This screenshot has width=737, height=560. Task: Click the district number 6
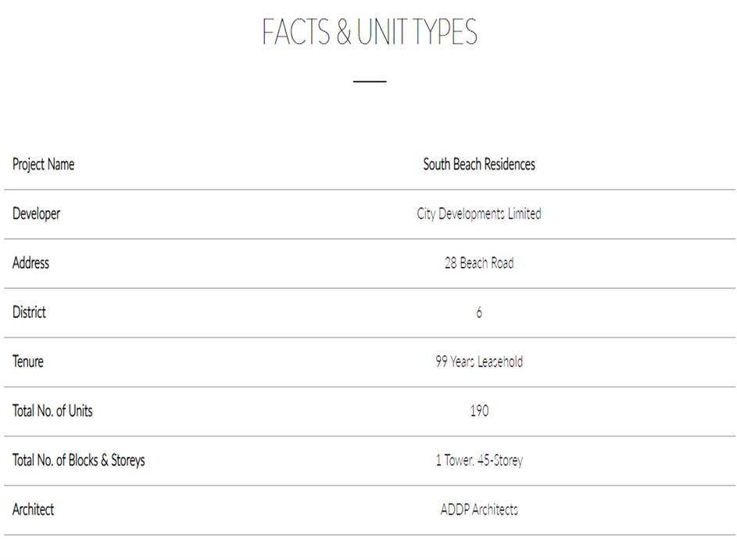tap(478, 312)
